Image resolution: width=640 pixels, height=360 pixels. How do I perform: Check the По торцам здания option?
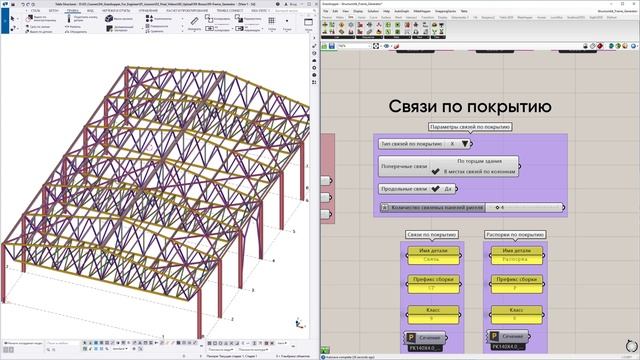pos(479,161)
